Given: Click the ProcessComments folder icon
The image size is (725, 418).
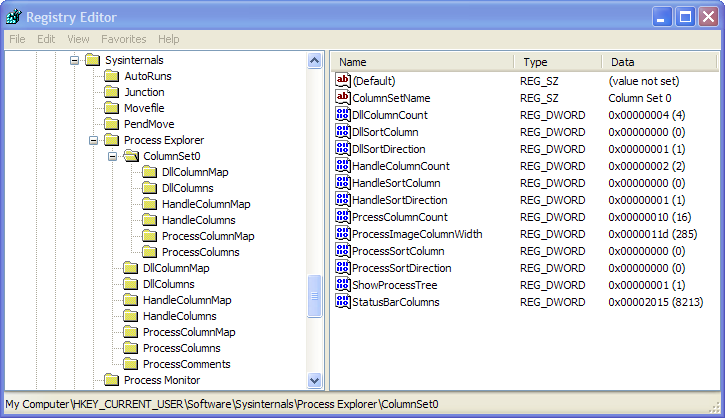Looking at the screenshot, I should (130, 364).
